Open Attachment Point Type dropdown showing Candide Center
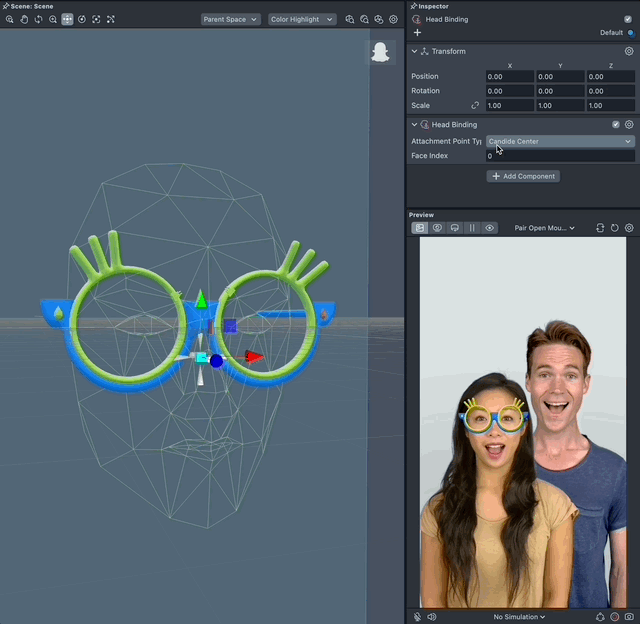Image resolution: width=640 pixels, height=624 pixels. coord(560,141)
